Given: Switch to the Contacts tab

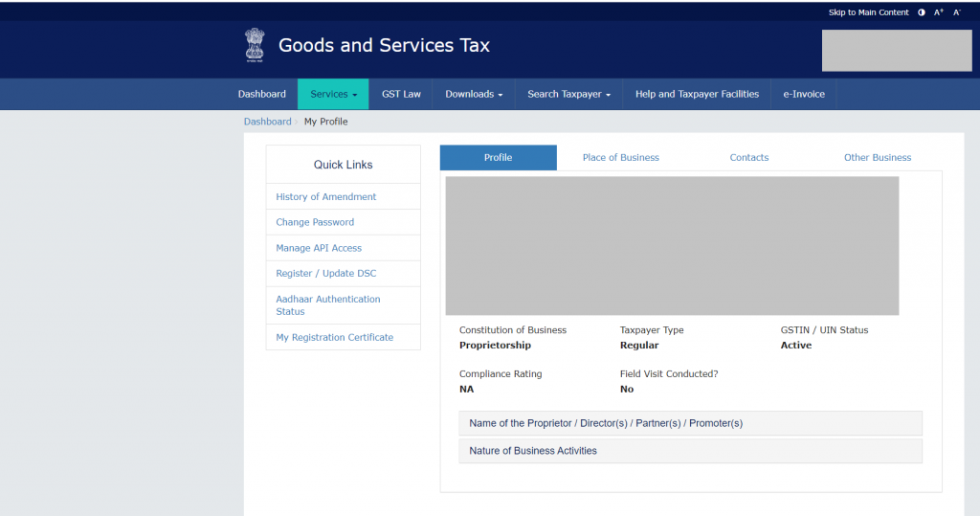Looking at the screenshot, I should point(748,158).
